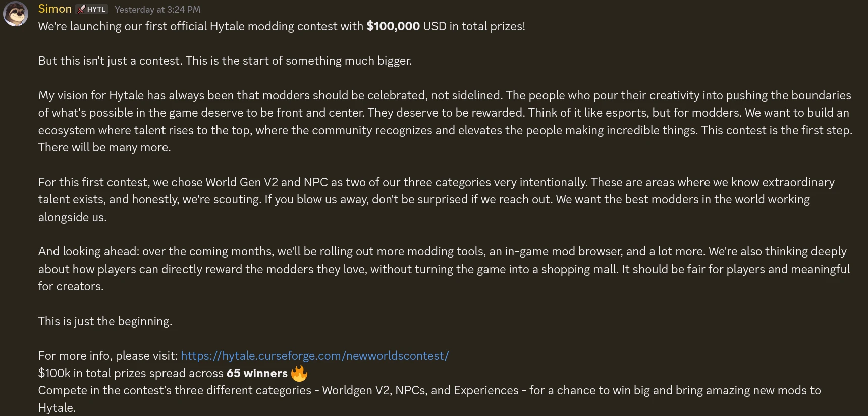Click the fire emoji after 65 winners

click(300, 373)
